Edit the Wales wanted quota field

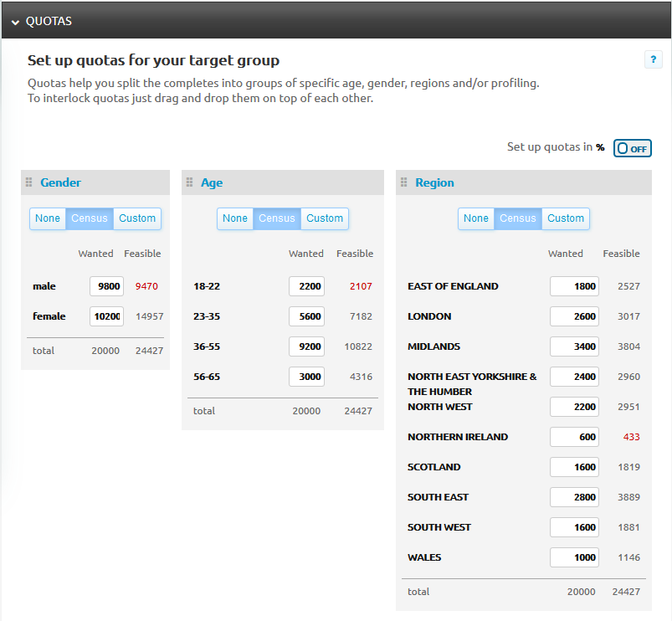575,557
